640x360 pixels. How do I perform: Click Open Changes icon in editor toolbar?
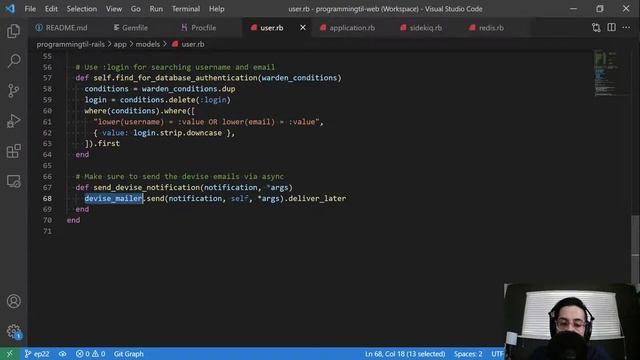click(596, 27)
